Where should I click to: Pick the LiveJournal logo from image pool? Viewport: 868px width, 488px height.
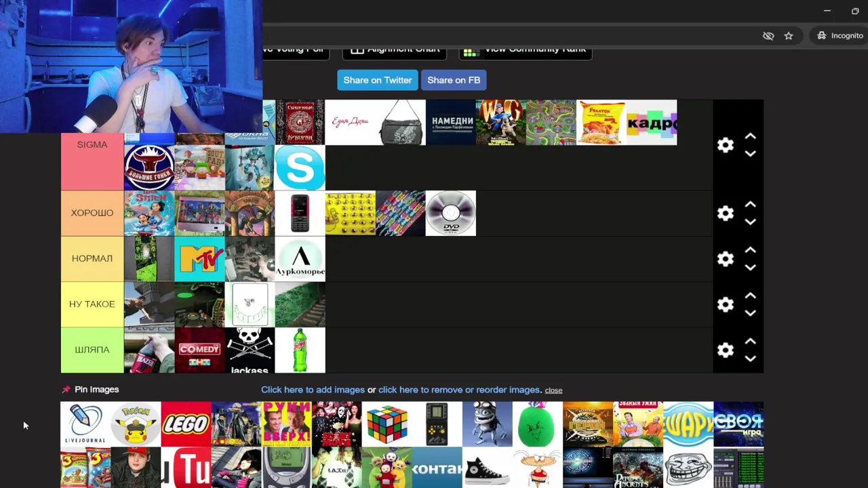pos(85,424)
